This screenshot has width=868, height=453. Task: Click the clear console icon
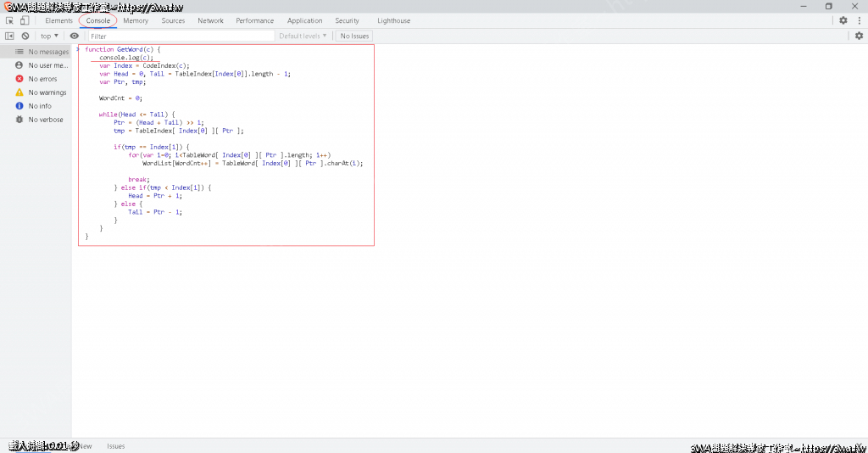pyautogui.click(x=25, y=36)
